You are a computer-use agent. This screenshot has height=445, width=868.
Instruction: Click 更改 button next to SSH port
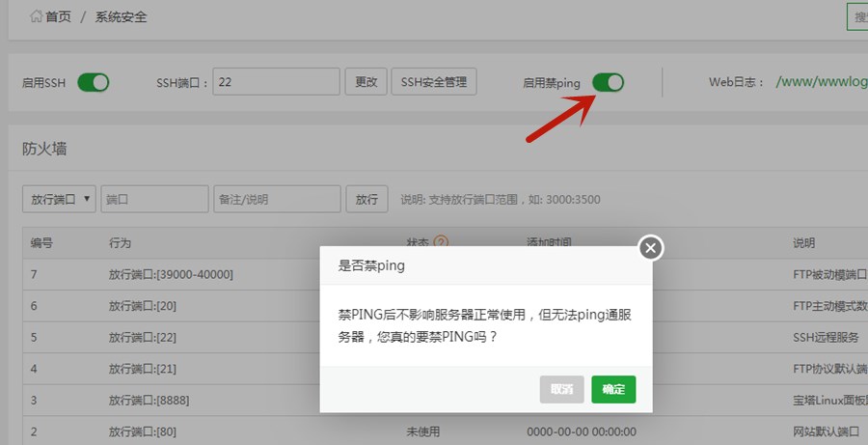click(x=366, y=82)
